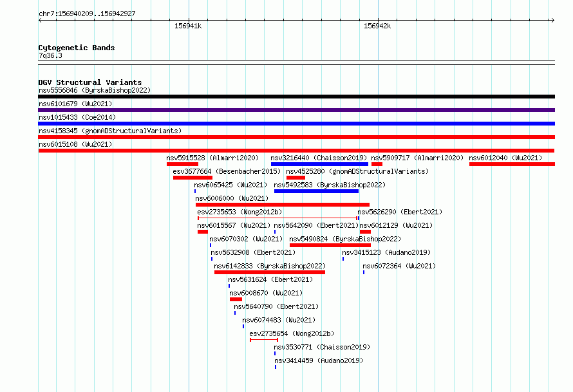
Task: Click the red nsv4158345 variant bar
Action: [296, 137]
